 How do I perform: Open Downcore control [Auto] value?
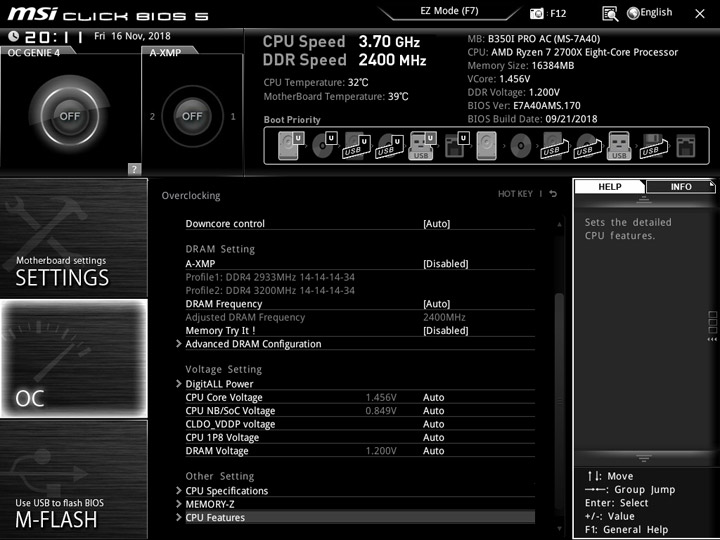click(437, 224)
